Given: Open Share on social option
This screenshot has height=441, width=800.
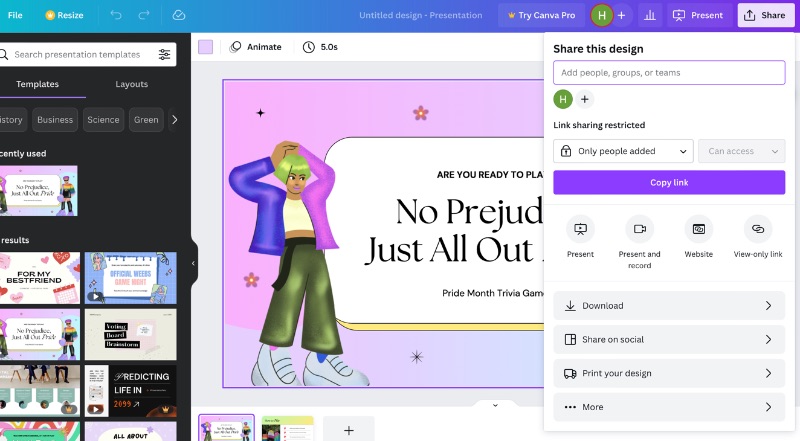Looking at the screenshot, I should pyautogui.click(x=669, y=339).
